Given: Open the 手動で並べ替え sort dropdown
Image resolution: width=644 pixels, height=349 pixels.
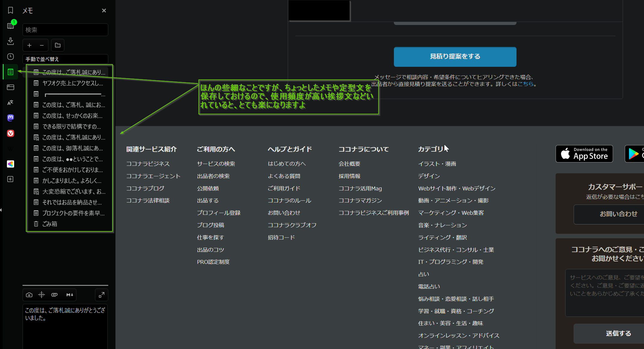Looking at the screenshot, I should click(x=65, y=59).
